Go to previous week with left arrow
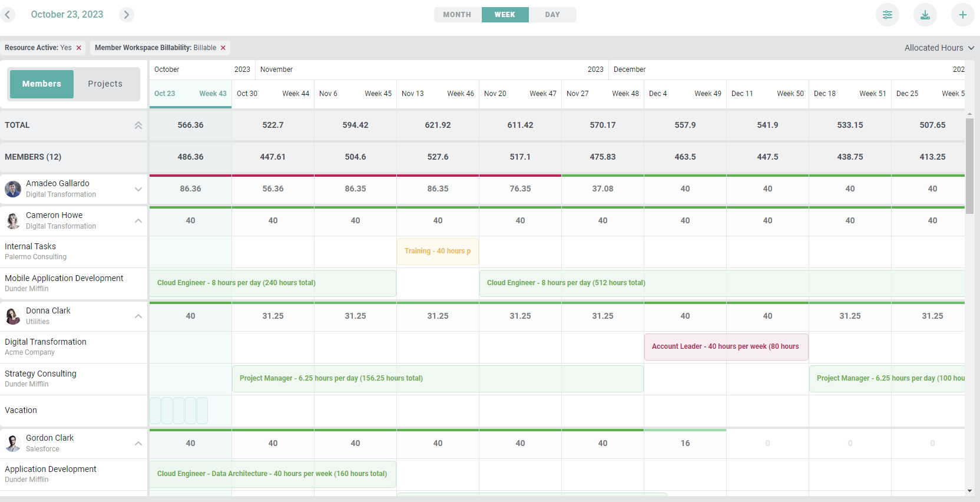The width and height of the screenshot is (980, 502). tap(8, 15)
